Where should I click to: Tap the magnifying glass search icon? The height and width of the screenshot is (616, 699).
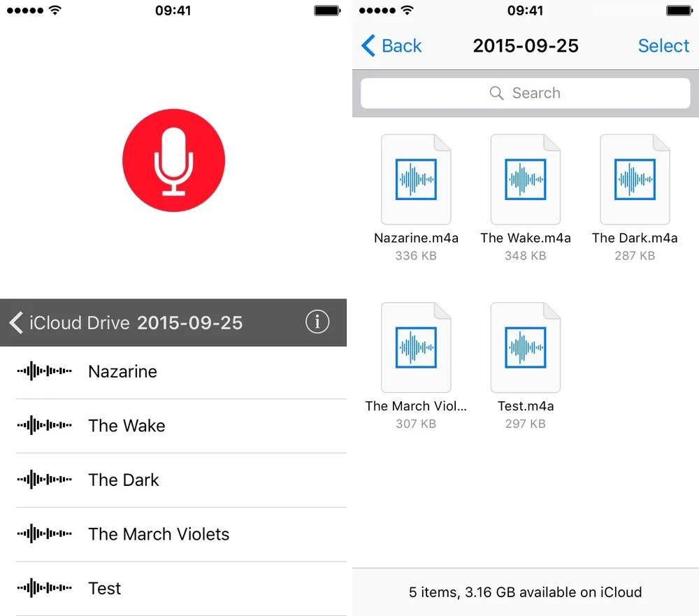497,94
